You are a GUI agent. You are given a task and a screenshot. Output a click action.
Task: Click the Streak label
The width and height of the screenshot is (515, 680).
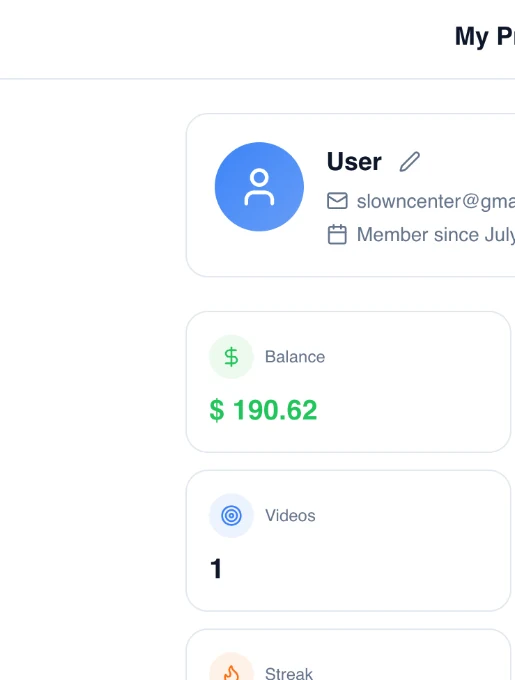pyautogui.click(x=289, y=673)
